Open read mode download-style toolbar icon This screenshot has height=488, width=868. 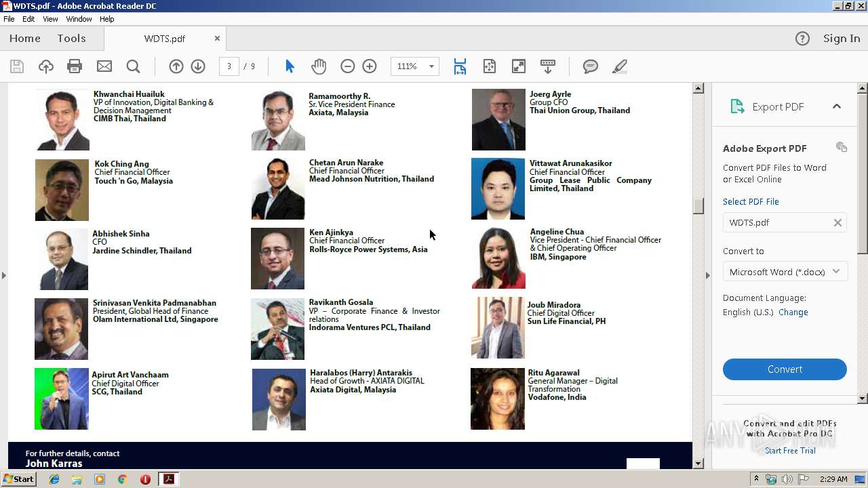coord(548,66)
